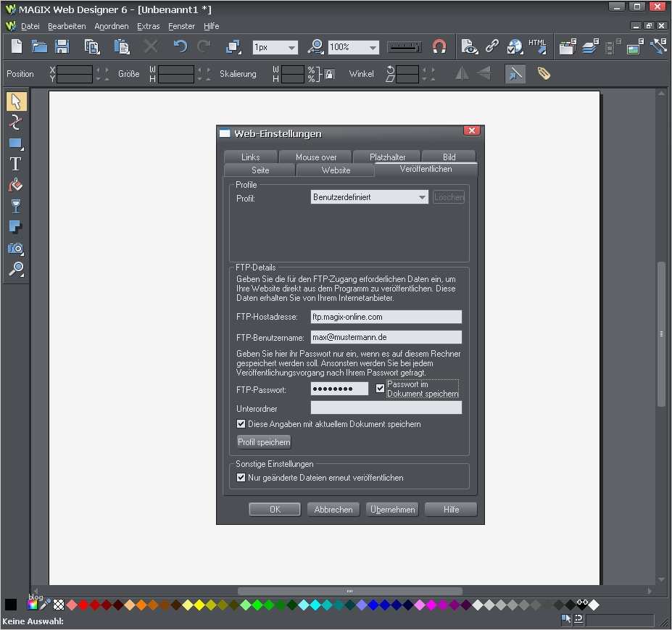Viewport: 672px width, 630px height.
Task: Uncheck Nur geänderte Dateien erneut veröffentlichen
Action: 241,477
